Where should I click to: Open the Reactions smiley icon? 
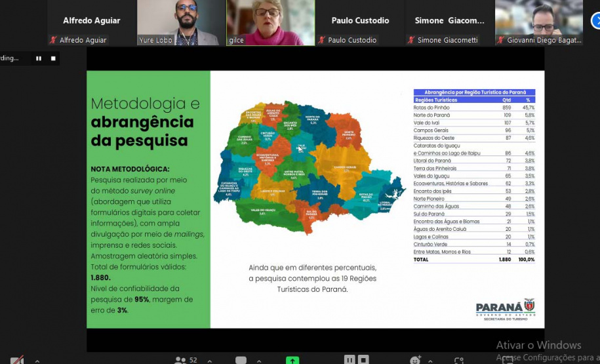(x=415, y=360)
